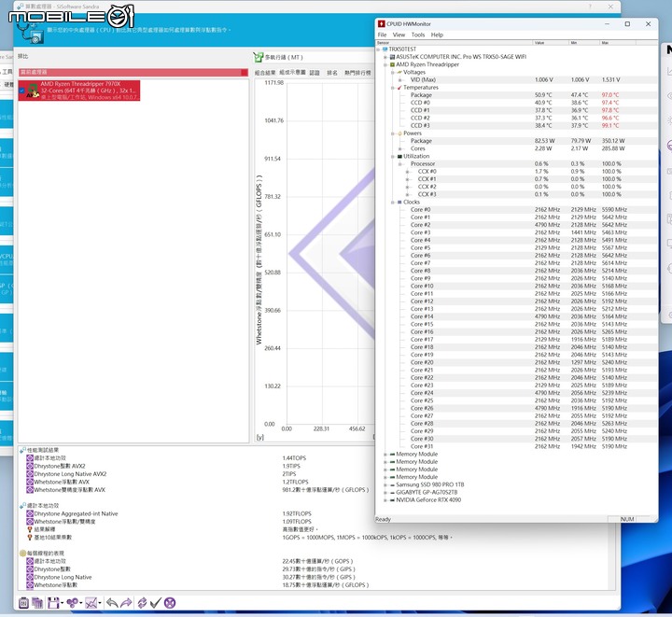This screenshot has height=617, width=672.
Task: Switch to the 組合結果 tab in Sandra
Action: point(265,73)
